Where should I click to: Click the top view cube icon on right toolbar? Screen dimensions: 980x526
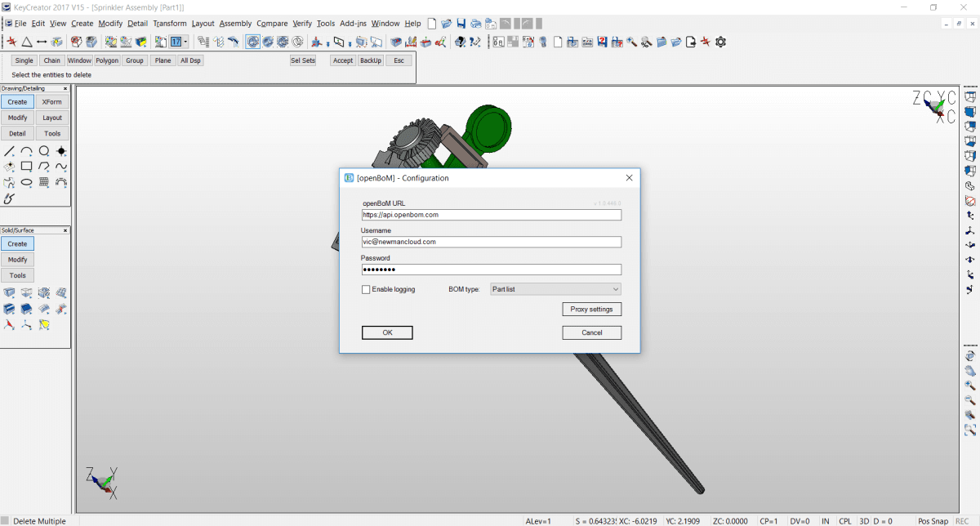point(970,97)
